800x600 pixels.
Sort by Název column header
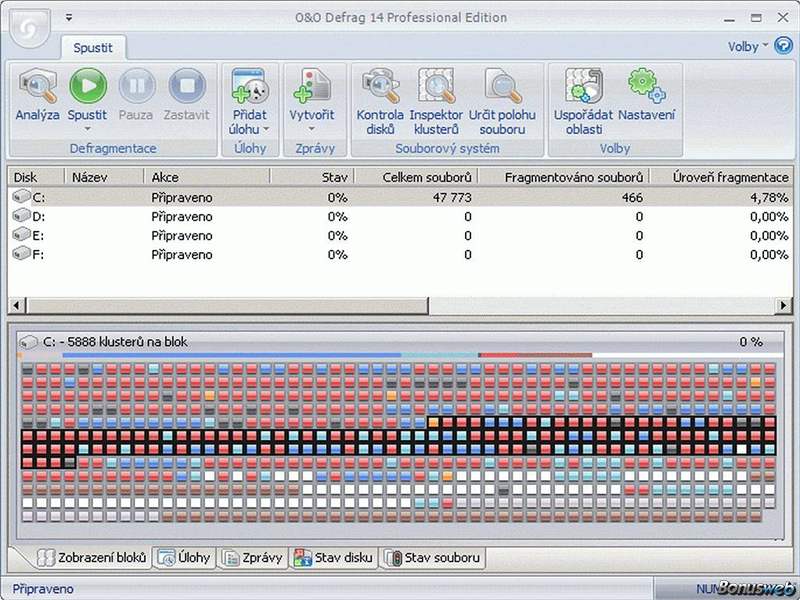click(x=105, y=177)
